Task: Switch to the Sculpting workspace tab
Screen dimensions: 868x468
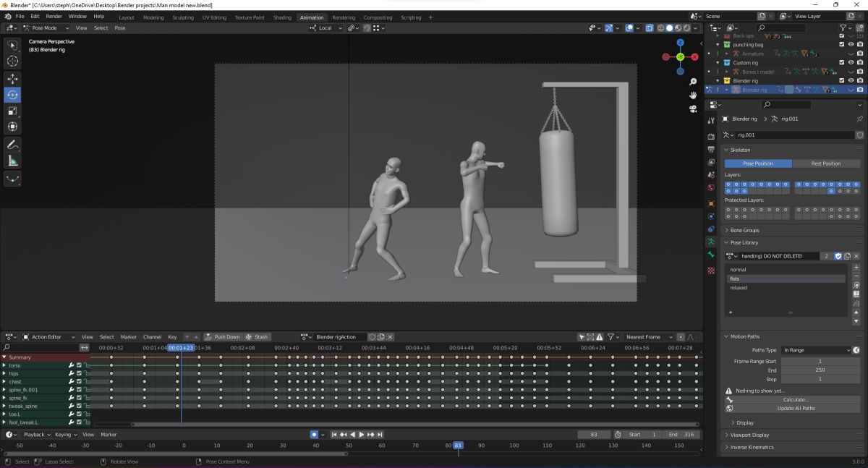Action: coord(183,17)
